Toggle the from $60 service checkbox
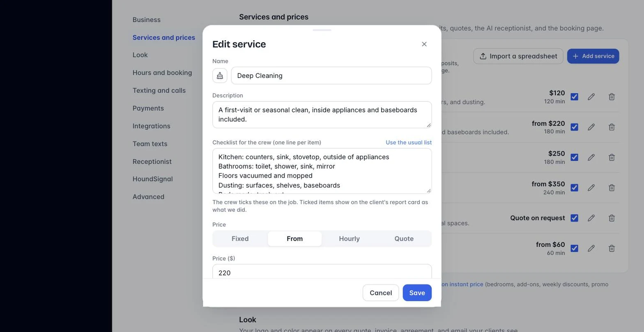 click(x=574, y=248)
